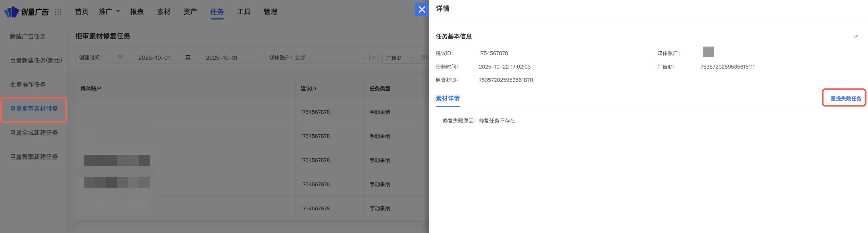Click the 重提失败任务 link
This screenshot has width=868, height=233.
click(x=846, y=98)
